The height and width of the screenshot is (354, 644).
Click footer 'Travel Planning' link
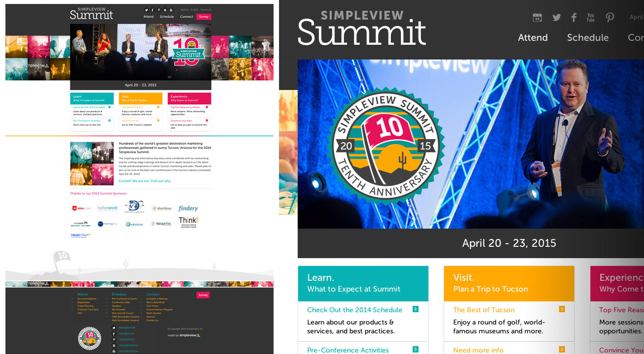coord(85,306)
